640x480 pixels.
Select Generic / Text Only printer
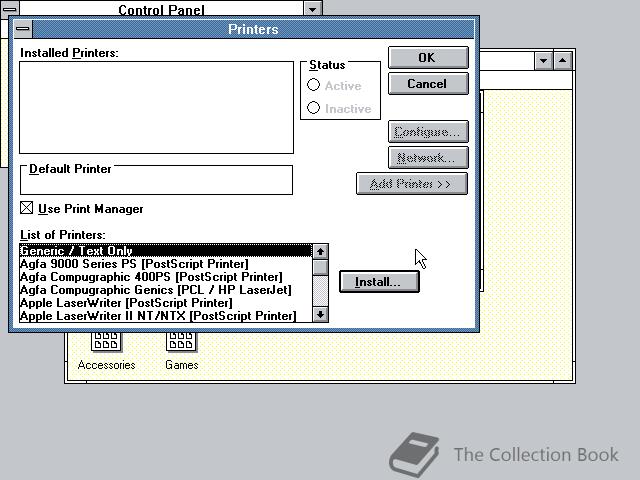tap(166, 251)
